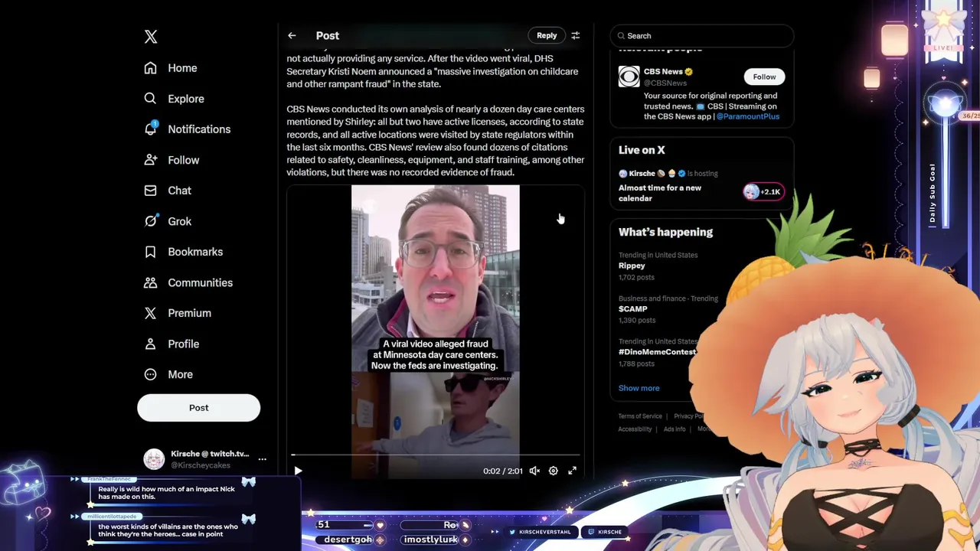Click the Reply button
The image size is (980, 551).
(547, 36)
